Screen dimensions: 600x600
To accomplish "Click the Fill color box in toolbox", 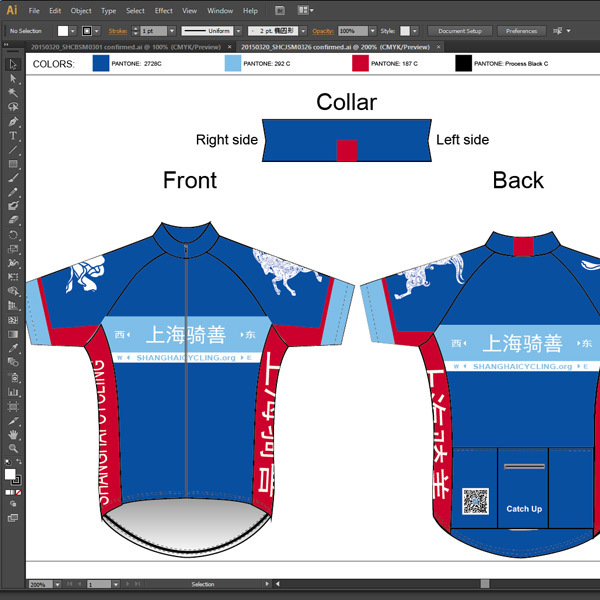I will point(10,474).
